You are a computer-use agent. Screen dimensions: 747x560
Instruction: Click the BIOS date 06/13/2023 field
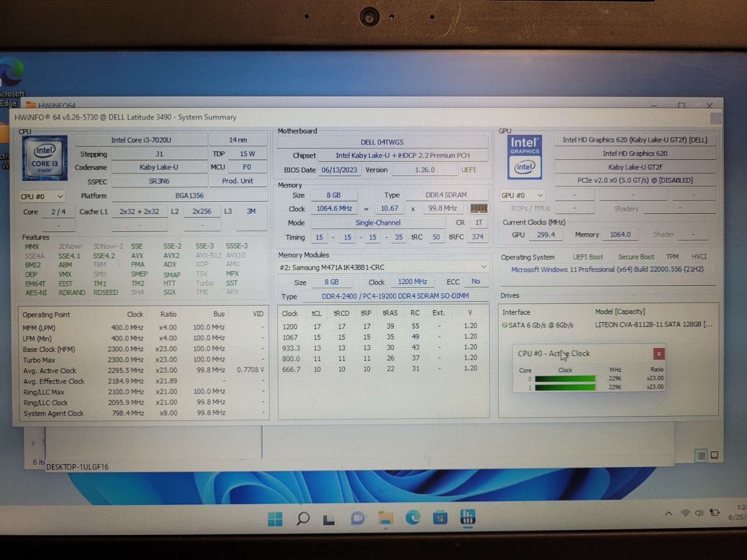point(339,170)
